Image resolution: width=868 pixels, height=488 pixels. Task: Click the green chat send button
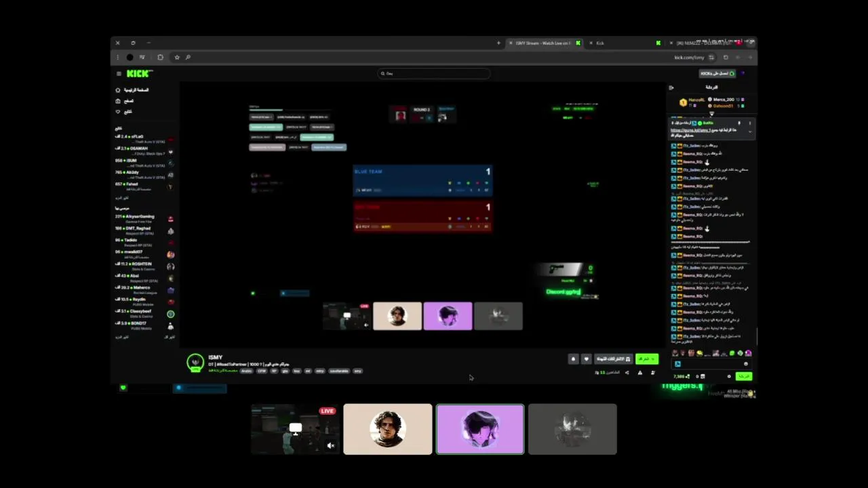pyautogui.click(x=744, y=376)
